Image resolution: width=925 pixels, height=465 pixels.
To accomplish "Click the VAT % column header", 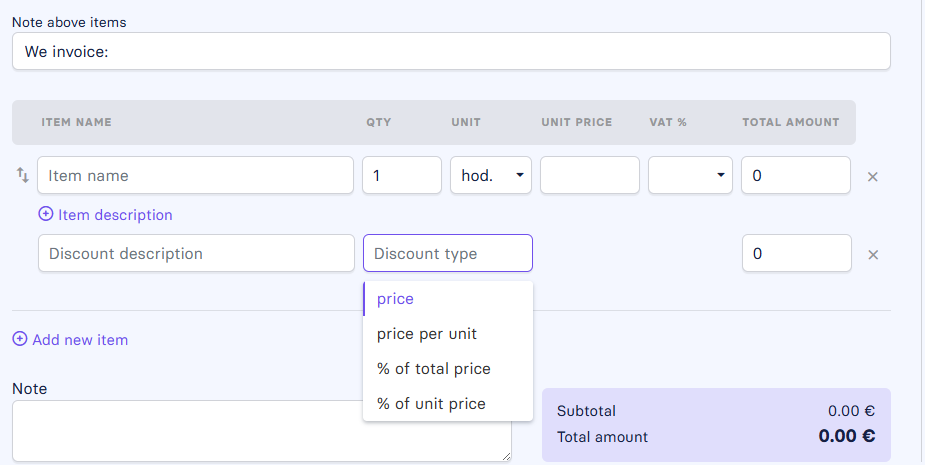I will [x=668, y=122].
